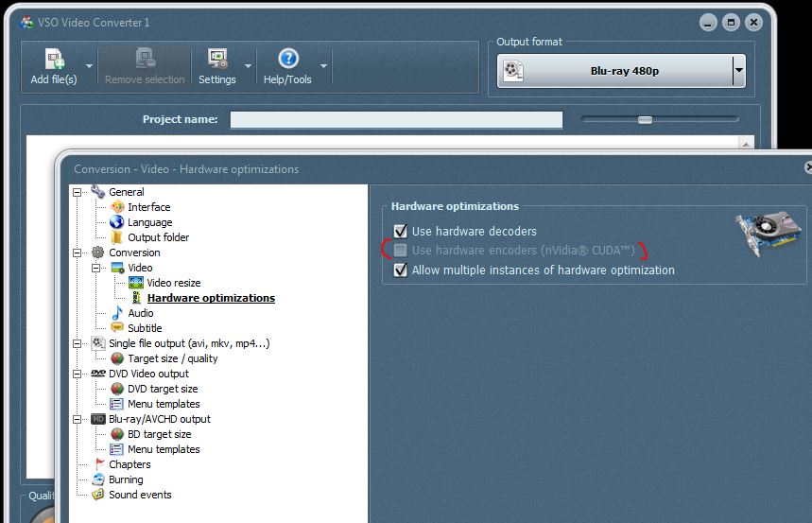The image size is (812, 523).
Task: Click the Chapters flag icon
Action: (99, 464)
